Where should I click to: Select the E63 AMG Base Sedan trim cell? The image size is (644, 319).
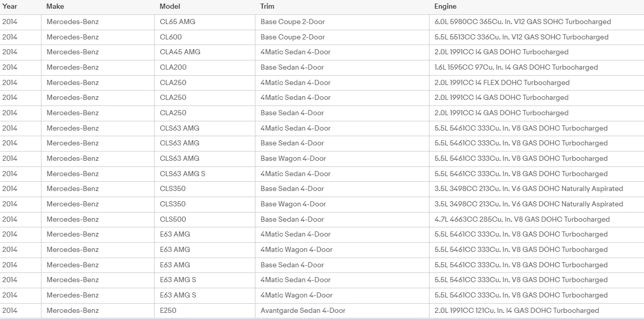click(342, 265)
